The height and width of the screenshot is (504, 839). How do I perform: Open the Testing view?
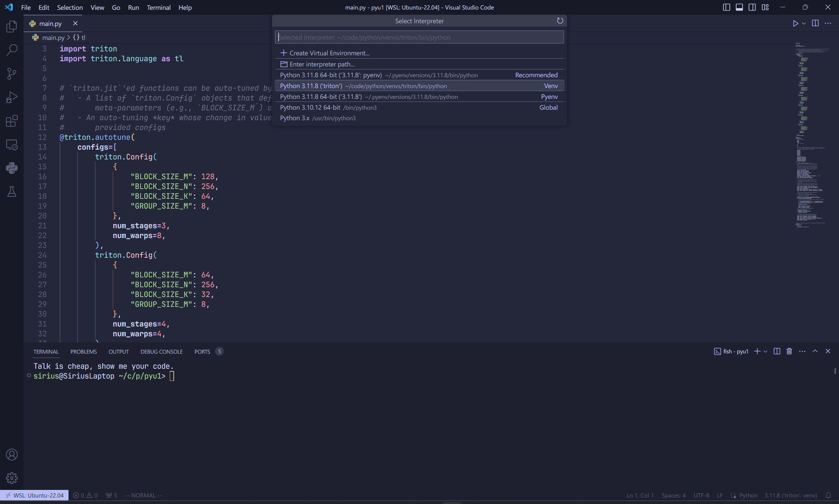click(x=12, y=192)
